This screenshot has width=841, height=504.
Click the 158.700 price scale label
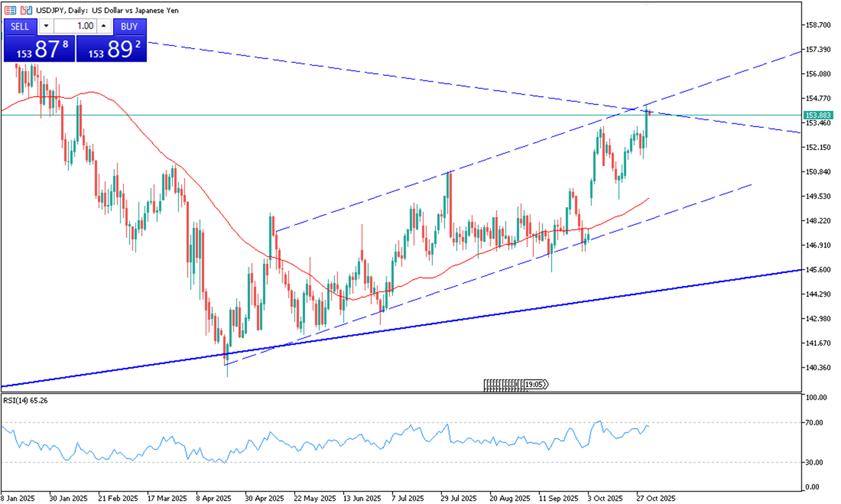818,25
